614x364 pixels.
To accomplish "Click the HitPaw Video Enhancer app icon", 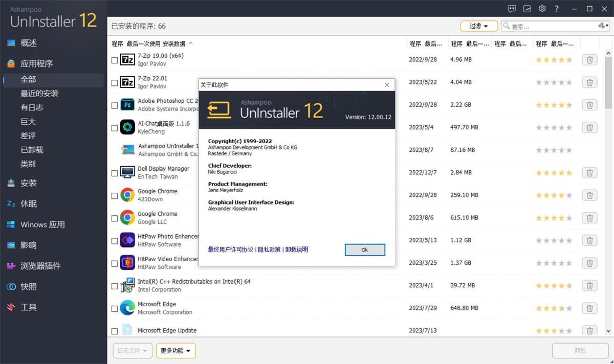I will point(127,263).
